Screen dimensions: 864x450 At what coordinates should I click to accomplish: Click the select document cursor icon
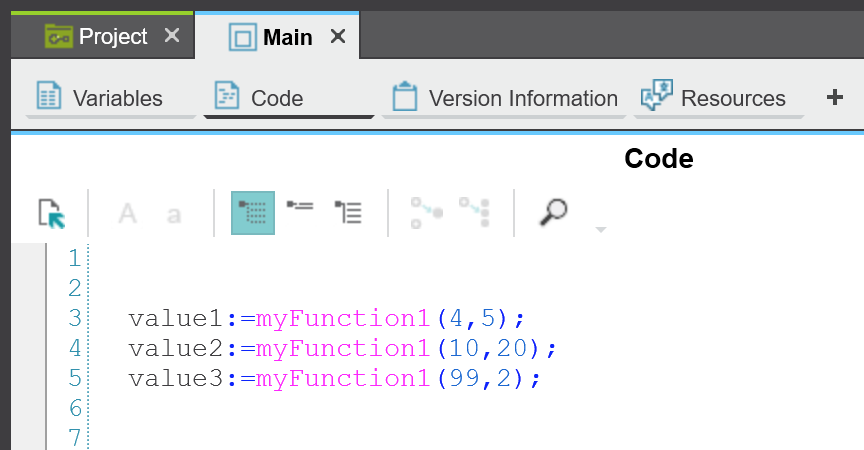(x=51, y=213)
